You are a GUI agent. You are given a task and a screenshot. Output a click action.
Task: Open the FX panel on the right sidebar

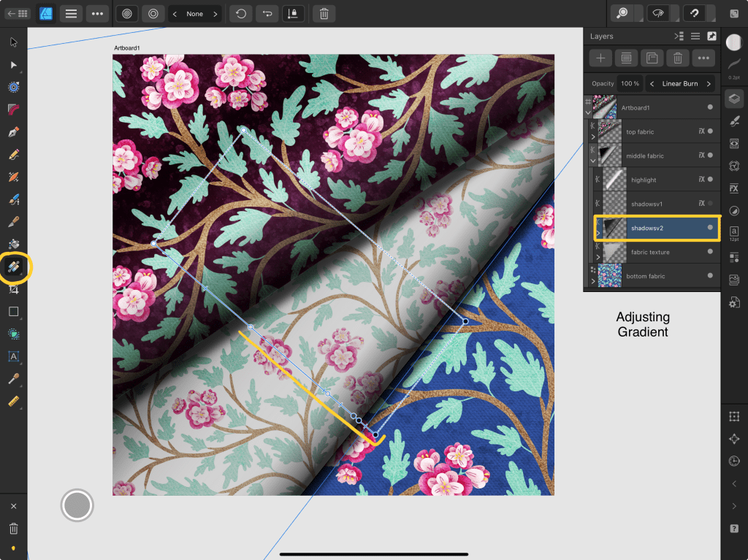pos(734,188)
